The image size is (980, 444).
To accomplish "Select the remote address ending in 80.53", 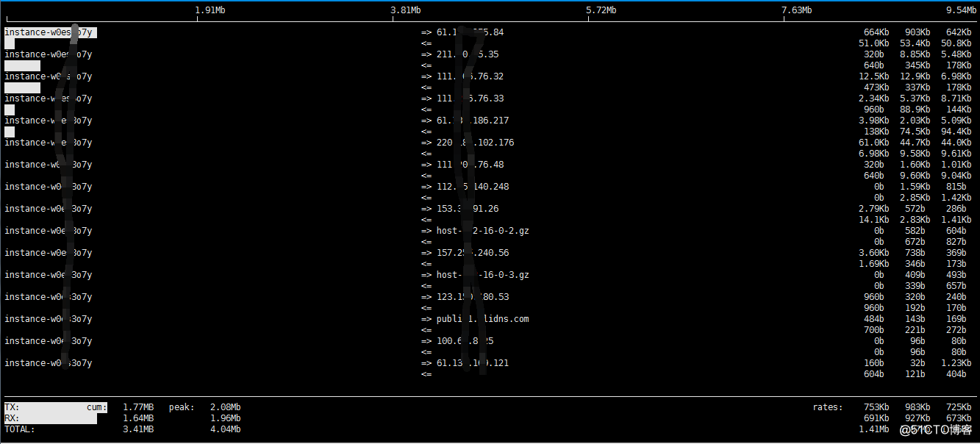I will click(473, 297).
